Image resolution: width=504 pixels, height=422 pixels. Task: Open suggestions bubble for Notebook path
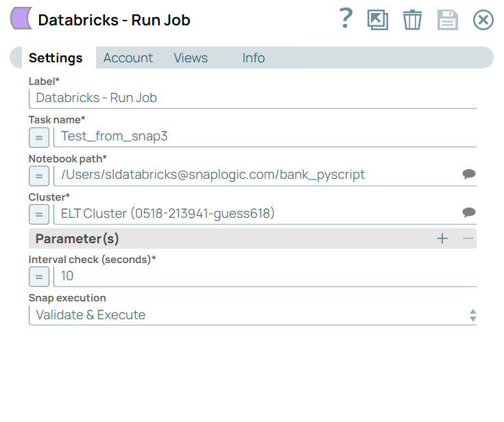click(x=469, y=175)
